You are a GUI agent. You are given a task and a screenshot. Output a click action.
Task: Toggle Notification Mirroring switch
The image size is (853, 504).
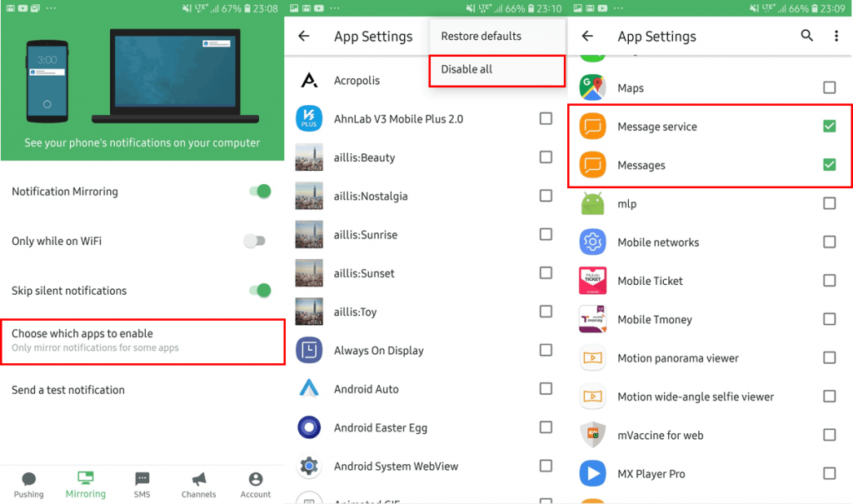[260, 192]
